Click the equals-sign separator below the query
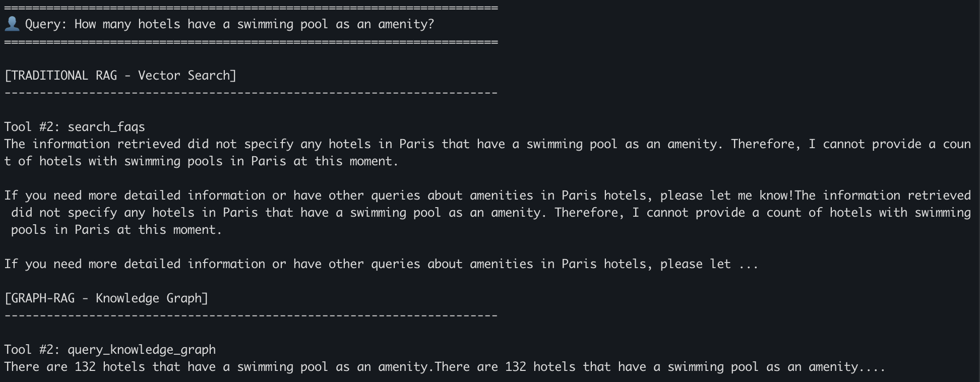Screen dimensions: 980x382 pos(251,42)
